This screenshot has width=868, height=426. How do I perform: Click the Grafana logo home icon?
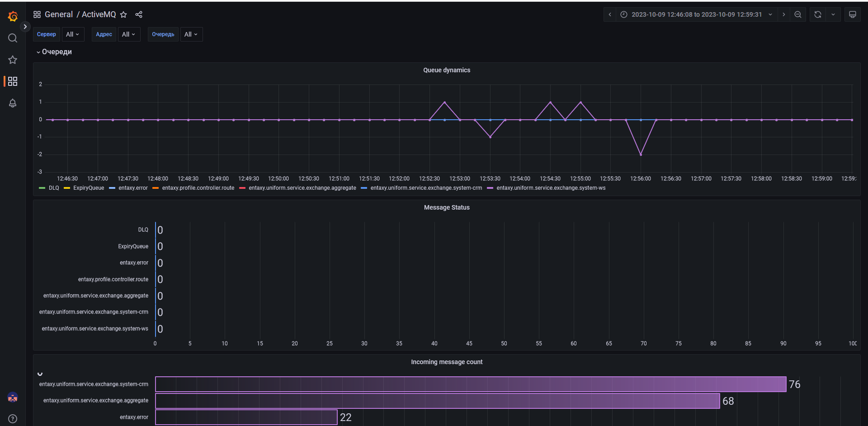(13, 17)
